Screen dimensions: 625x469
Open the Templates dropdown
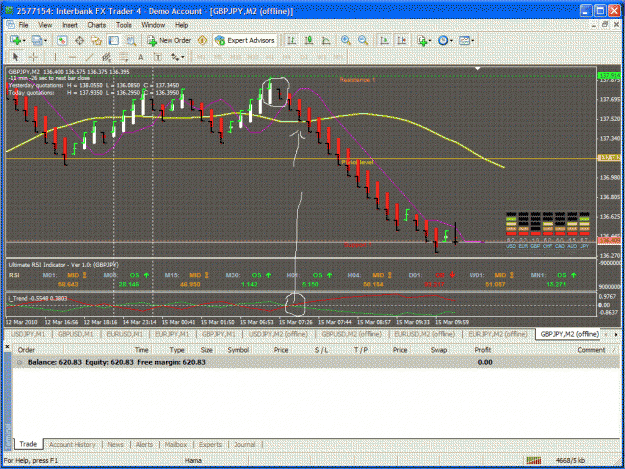466,40
